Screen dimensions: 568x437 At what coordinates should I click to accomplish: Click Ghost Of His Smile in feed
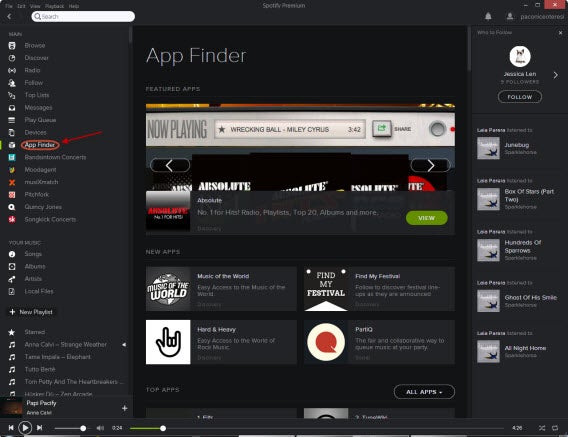531,297
